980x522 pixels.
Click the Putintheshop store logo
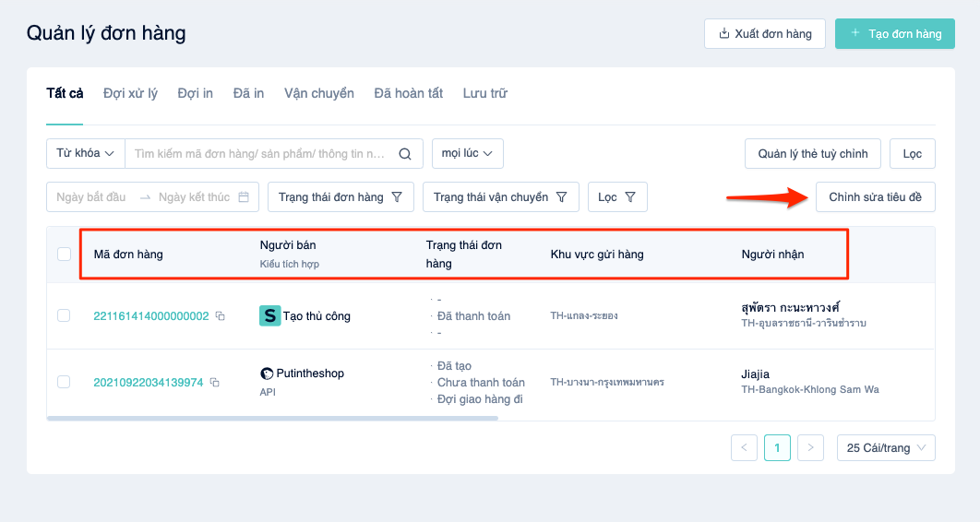[267, 374]
